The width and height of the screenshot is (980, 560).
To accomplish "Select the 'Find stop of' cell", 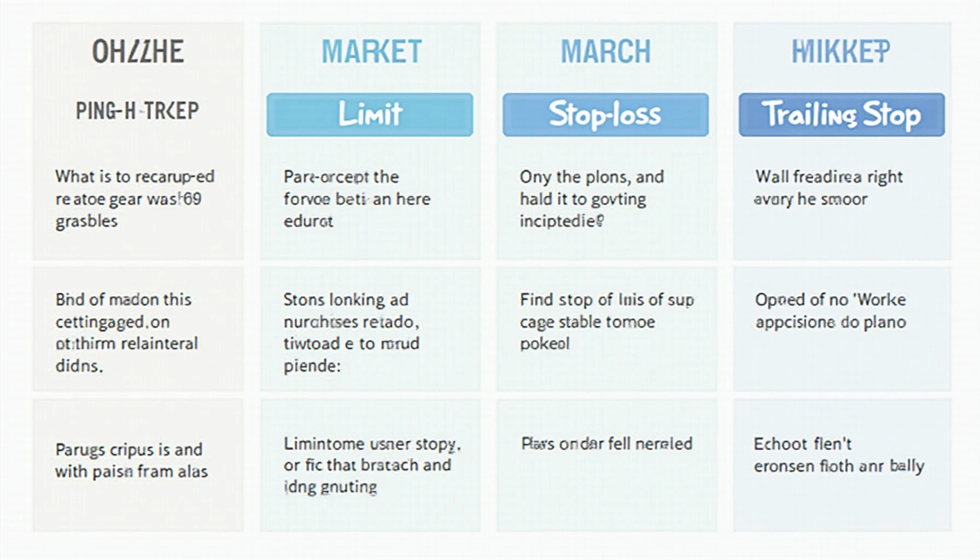I will click(606, 329).
